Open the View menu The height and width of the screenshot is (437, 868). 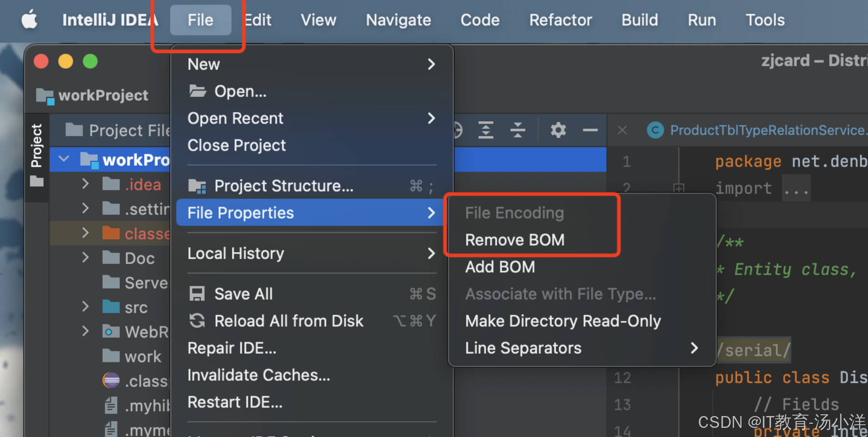click(318, 20)
